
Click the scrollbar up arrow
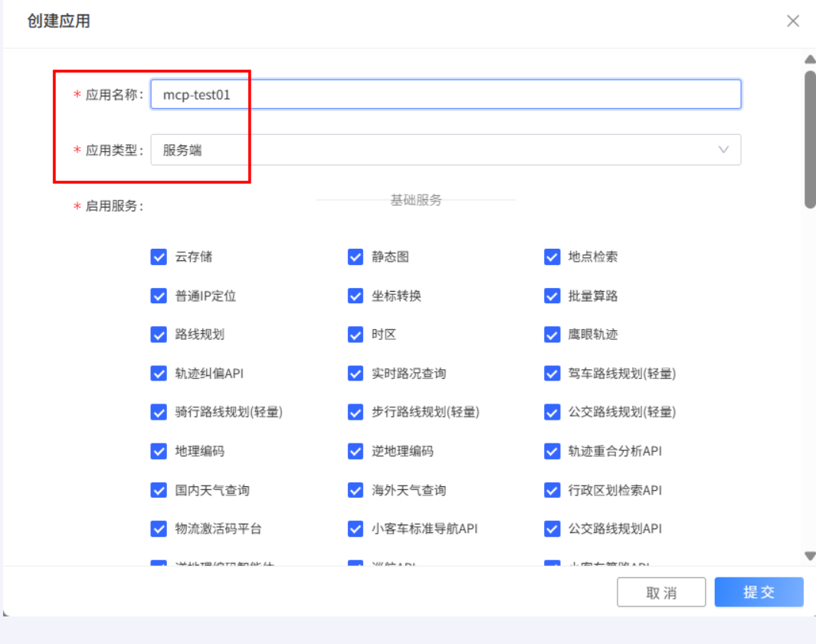coord(810,60)
